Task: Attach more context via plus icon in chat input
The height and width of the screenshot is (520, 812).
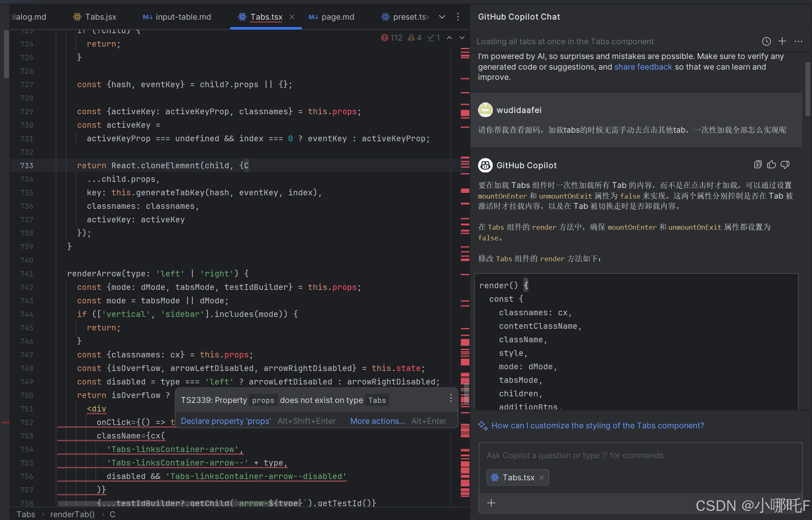Action: coord(491,503)
